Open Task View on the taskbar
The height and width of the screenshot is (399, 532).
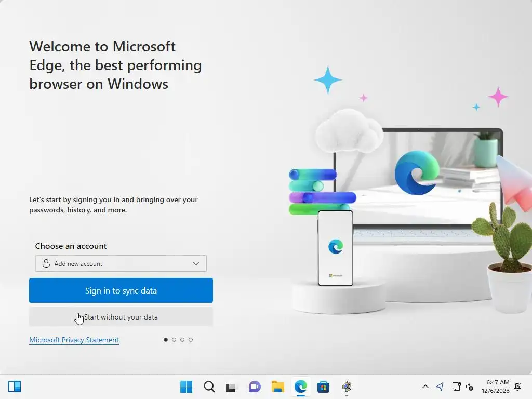232,387
